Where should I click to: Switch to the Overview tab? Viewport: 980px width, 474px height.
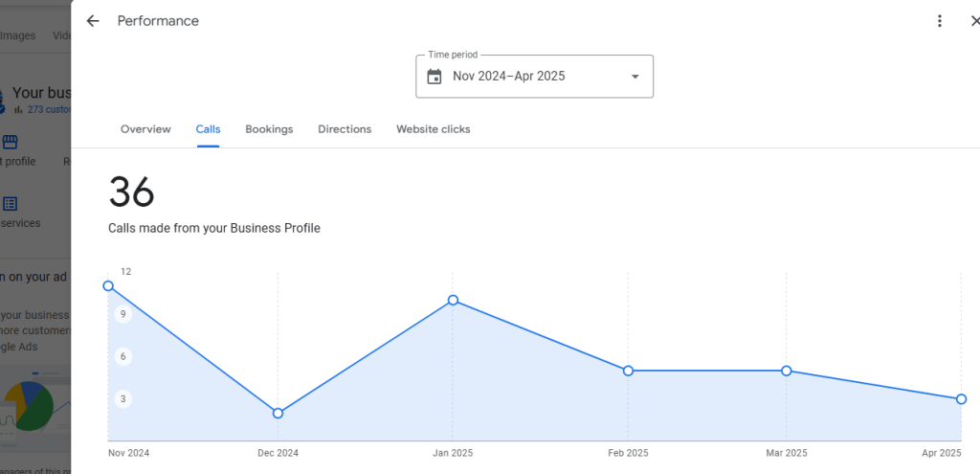[145, 129]
